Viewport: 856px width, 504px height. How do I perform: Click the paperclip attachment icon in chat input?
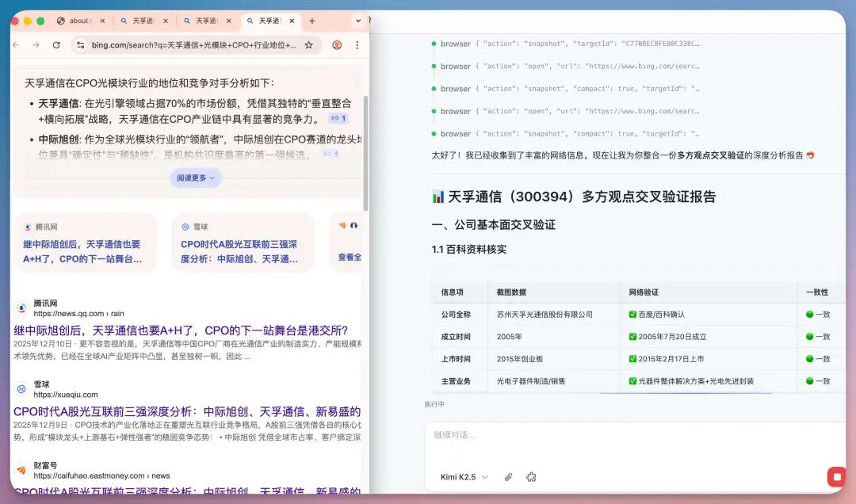[508, 477]
